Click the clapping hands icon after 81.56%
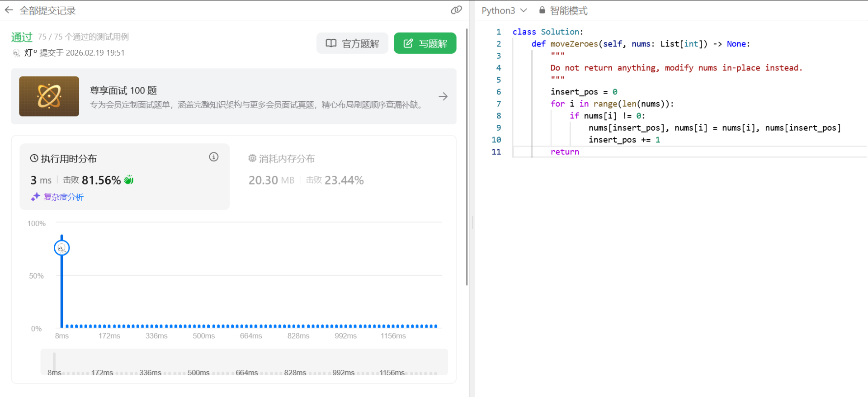This screenshot has height=397, width=868. point(129,180)
